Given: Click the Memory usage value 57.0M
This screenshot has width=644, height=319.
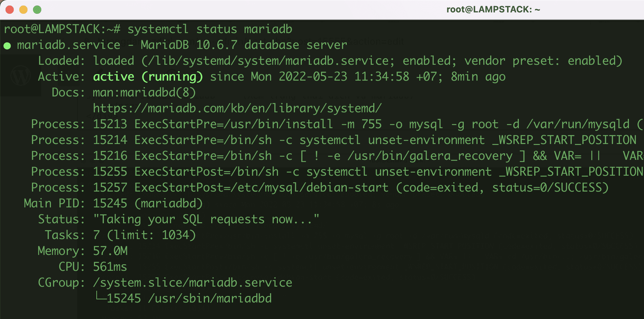Looking at the screenshot, I should coord(110,251).
